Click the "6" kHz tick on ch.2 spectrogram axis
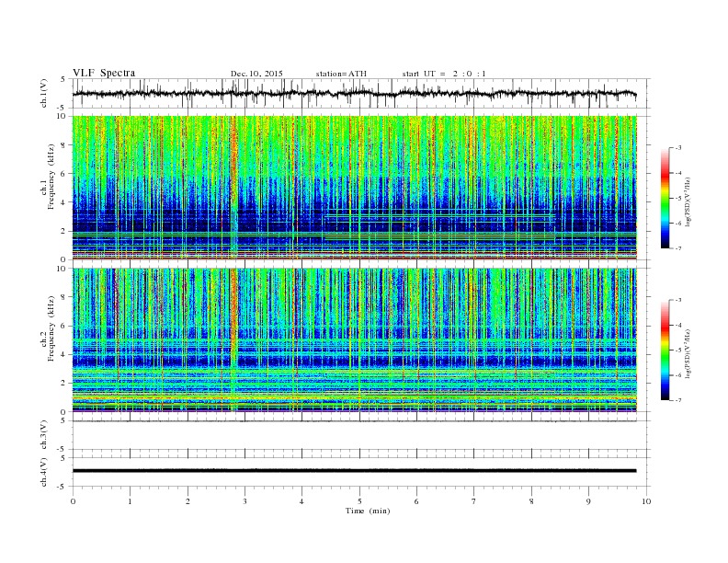Image resolution: width=728 pixels, height=563 pixels. [63, 326]
